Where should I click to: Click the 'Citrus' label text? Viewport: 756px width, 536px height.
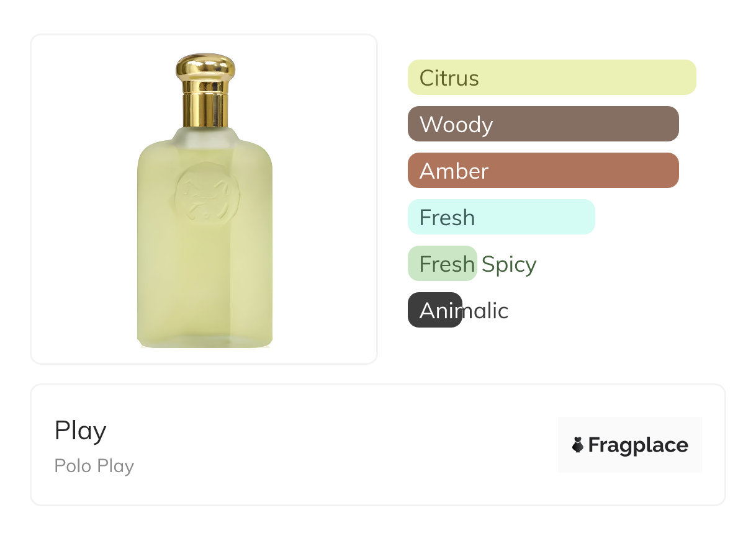pos(449,78)
